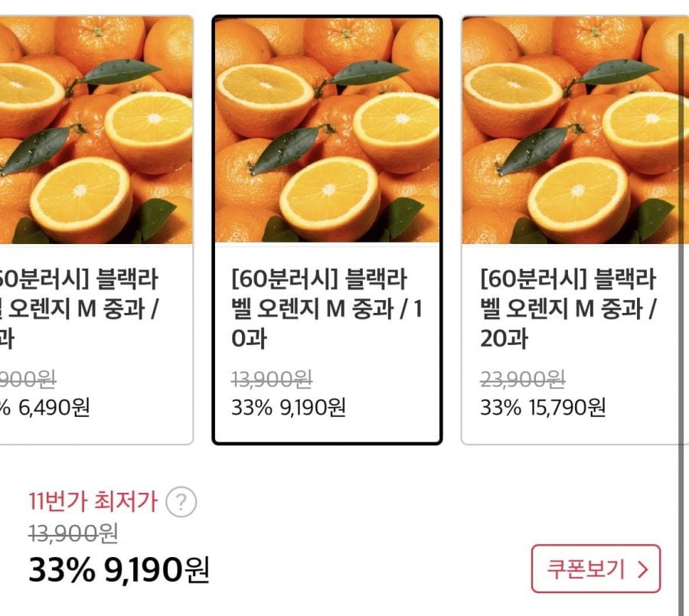The height and width of the screenshot is (616, 689).
Task: Click the chevron arrow inside 쿠폰보기
Action: coord(643,569)
